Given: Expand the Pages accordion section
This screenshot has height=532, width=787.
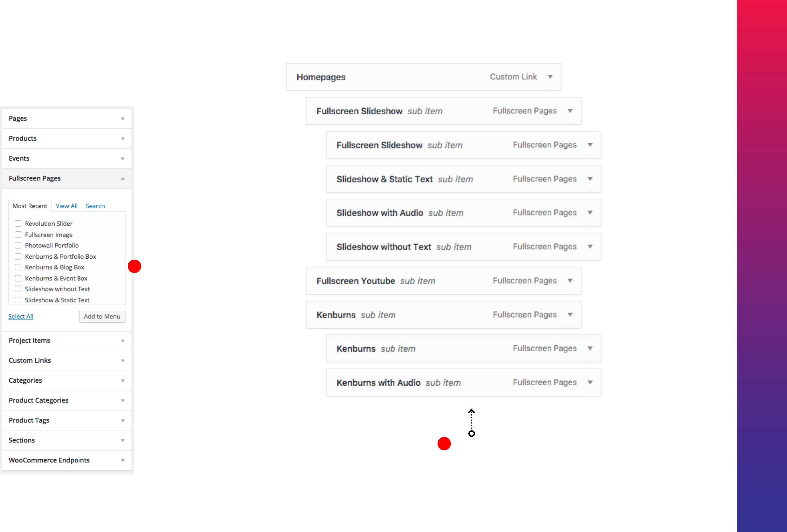Looking at the screenshot, I should pyautogui.click(x=67, y=118).
